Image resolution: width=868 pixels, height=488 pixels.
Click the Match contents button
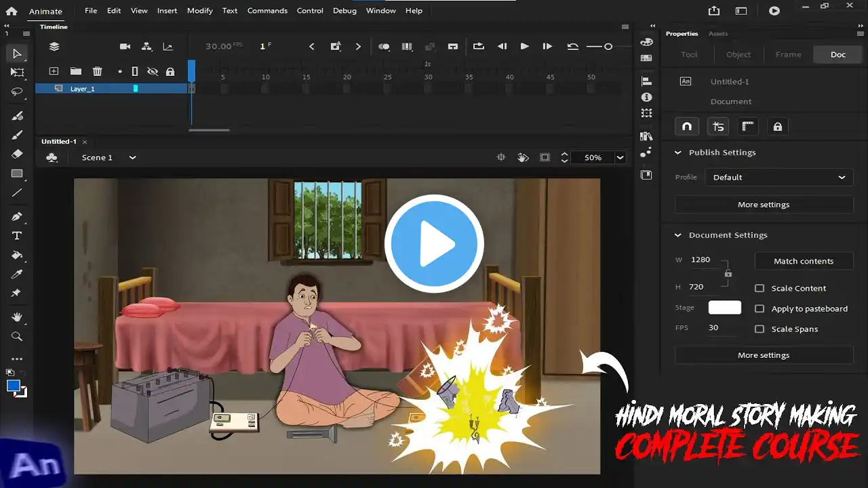point(804,261)
